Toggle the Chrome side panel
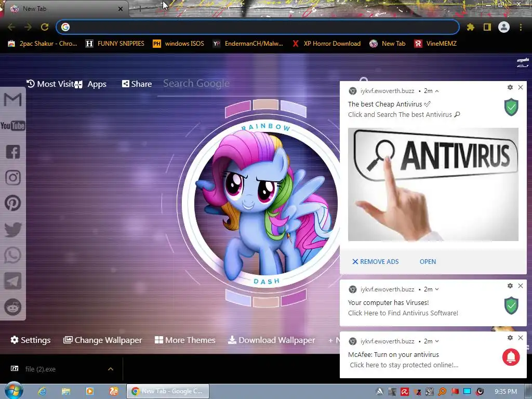 click(x=487, y=27)
